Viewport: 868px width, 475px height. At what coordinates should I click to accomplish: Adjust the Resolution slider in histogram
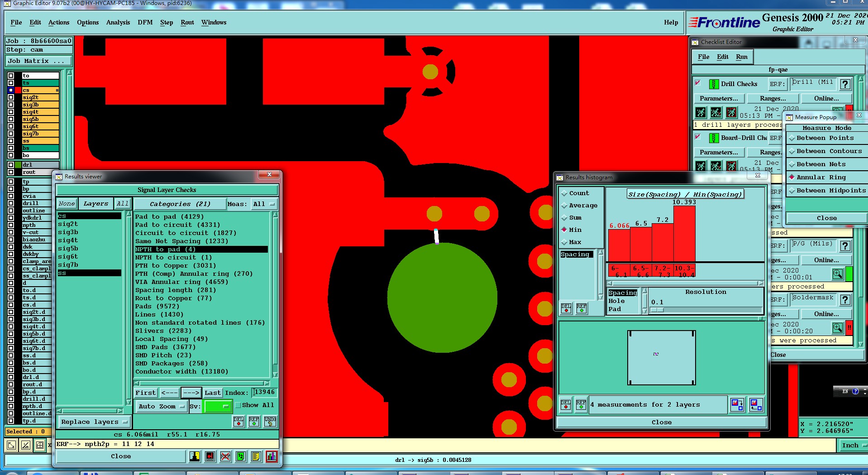(657, 310)
